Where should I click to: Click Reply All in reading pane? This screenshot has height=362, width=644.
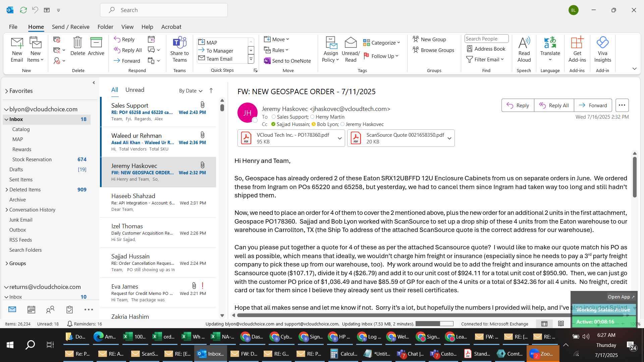point(554,105)
